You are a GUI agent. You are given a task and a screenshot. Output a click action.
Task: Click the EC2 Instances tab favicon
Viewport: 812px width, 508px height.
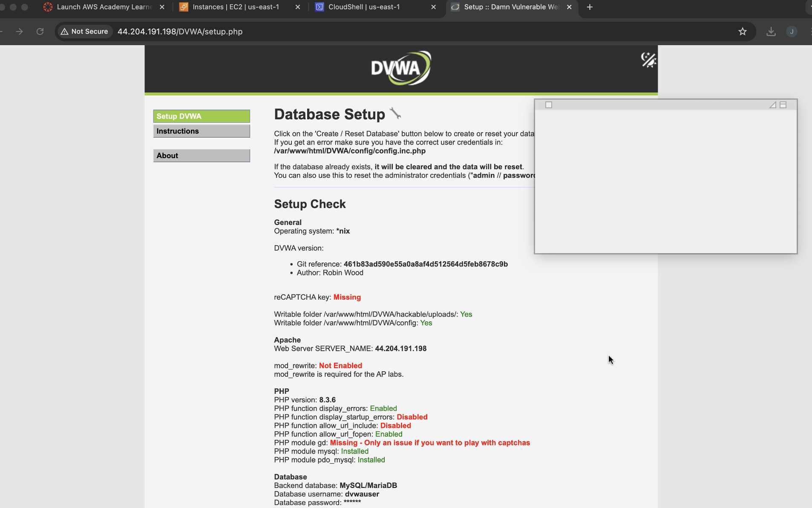(184, 7)
